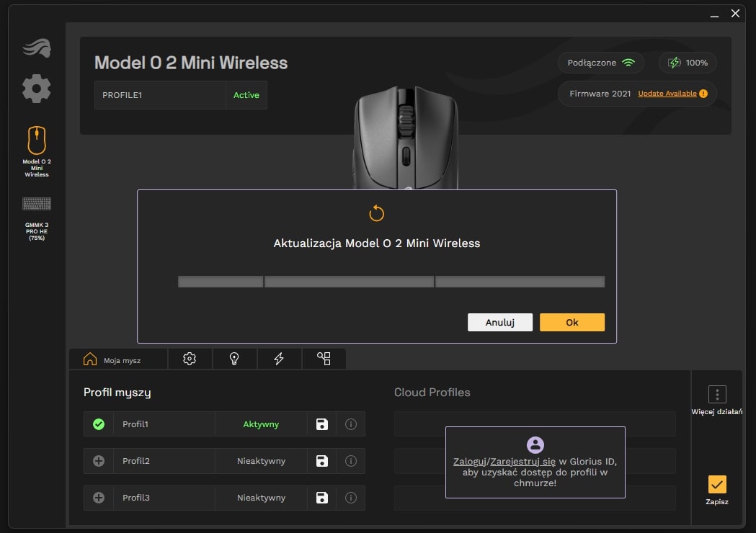Confirm update with Ok button
The image size is (756, 533).
(x=572, y=323)
